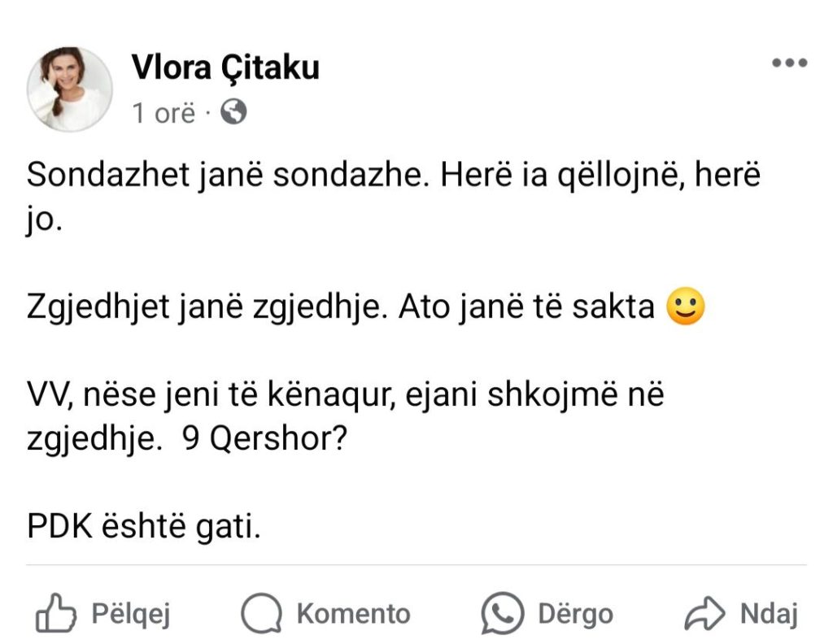833x644 pixels.
Task: Open Vlora Çitaku's profile picture
Action: tap(70, 89)
